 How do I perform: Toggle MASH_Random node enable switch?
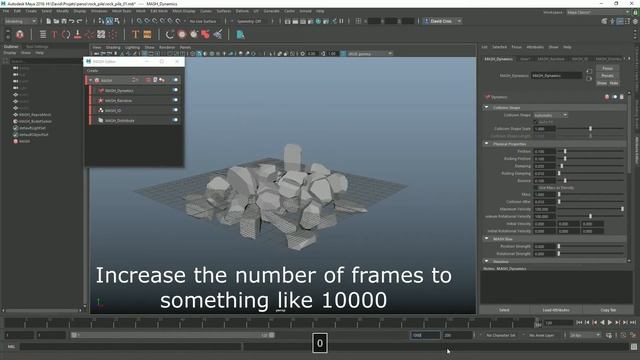point(175,100)
